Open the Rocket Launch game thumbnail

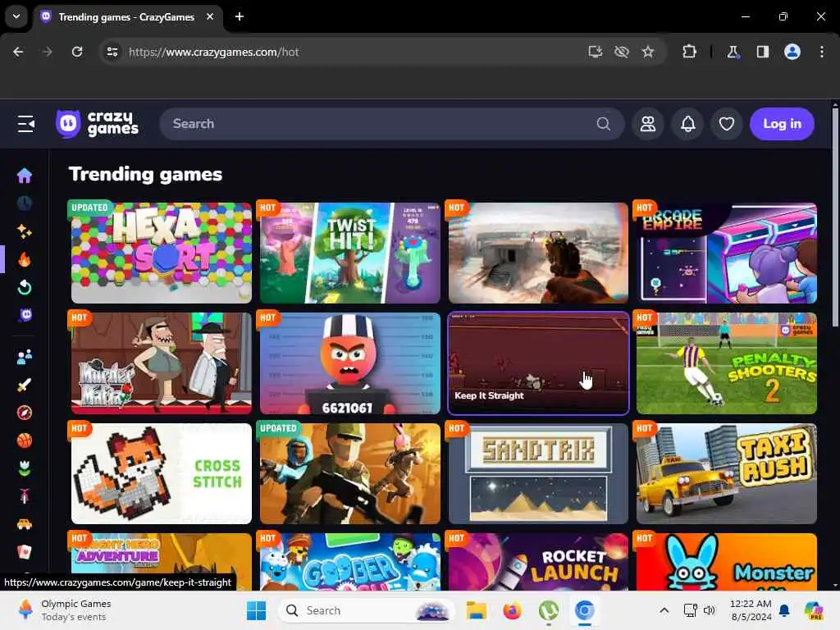(538, 562)
